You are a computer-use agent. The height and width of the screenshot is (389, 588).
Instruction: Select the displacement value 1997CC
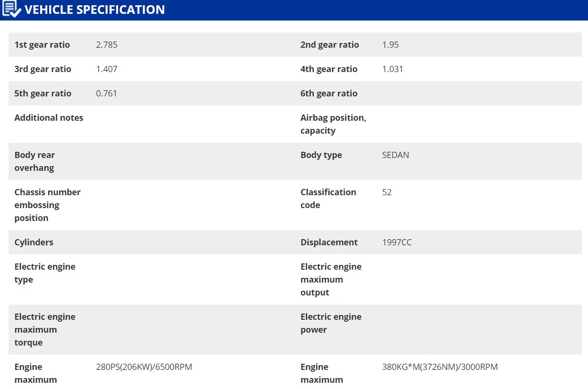click(397, 242)
